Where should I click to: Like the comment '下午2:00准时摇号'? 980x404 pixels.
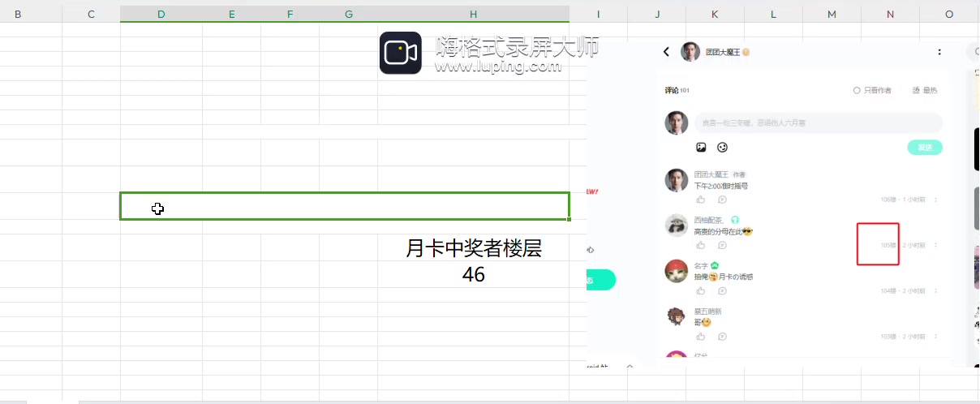(x=701, y=200)
